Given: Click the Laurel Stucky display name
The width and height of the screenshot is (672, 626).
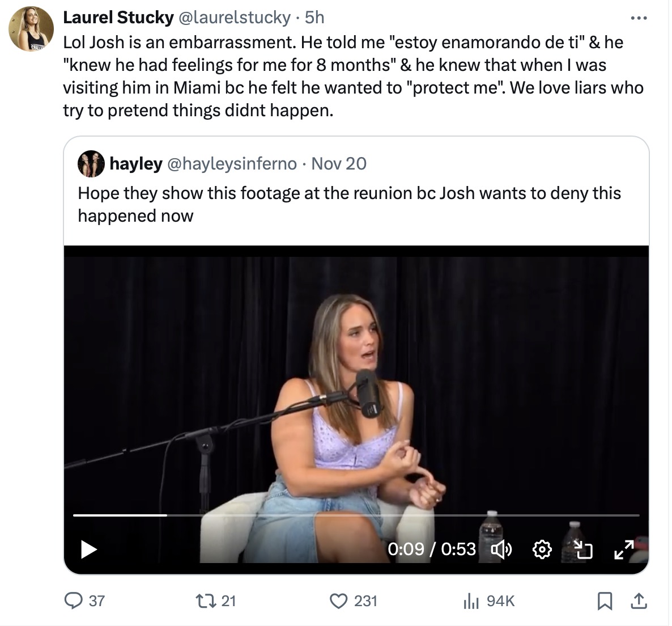Looking at the screenshot, I should 118,18.
